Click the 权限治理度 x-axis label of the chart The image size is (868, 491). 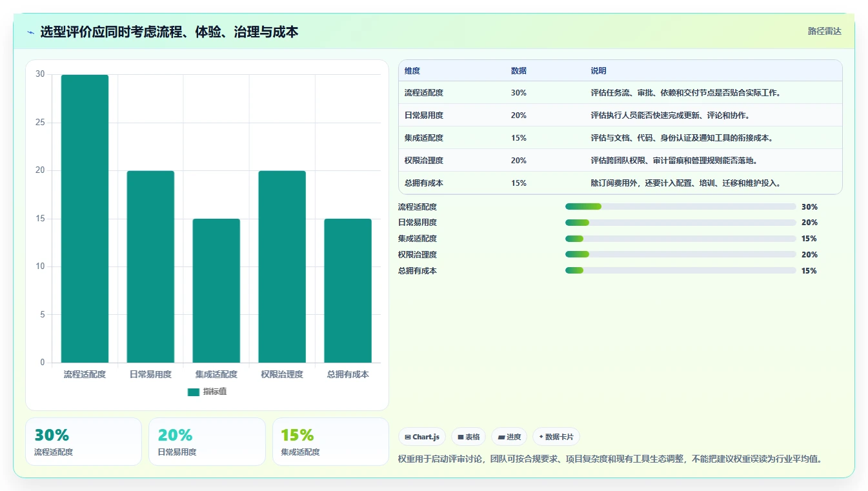[282, 374]
